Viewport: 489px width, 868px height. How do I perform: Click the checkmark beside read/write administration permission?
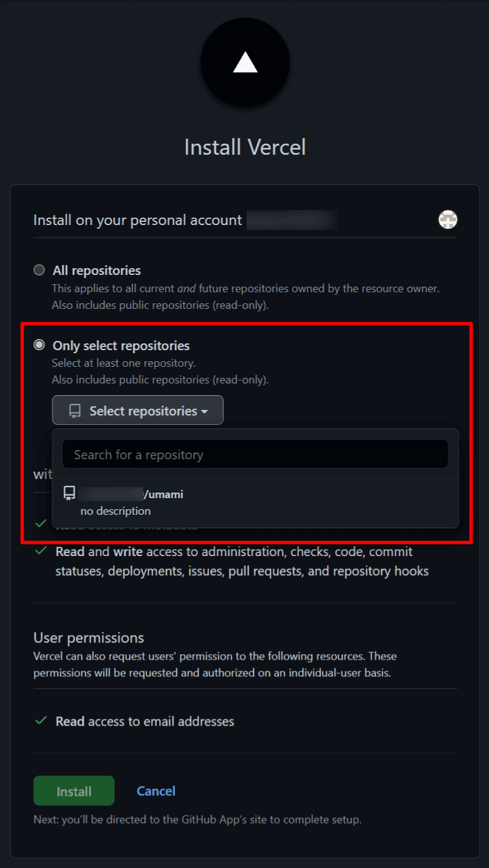pos(40,552)
